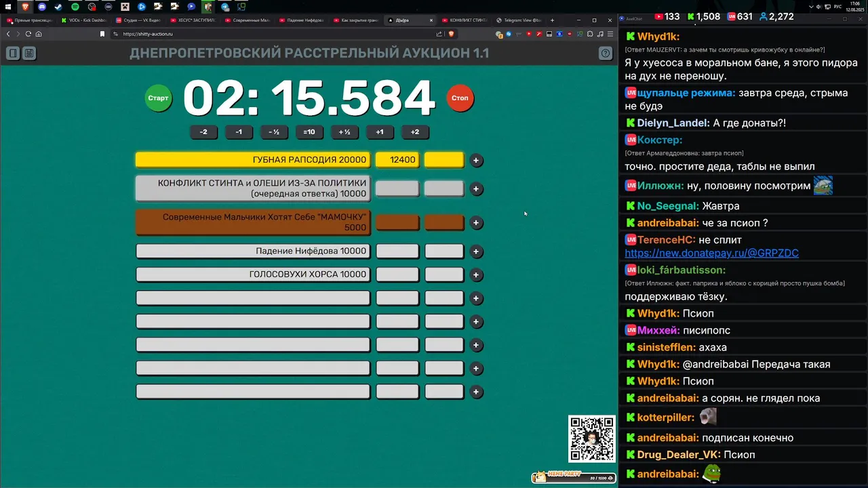The width and height of the screenshot is (868, 488).
Task: Click the -½ time button
Action: [x=274, y=132]
